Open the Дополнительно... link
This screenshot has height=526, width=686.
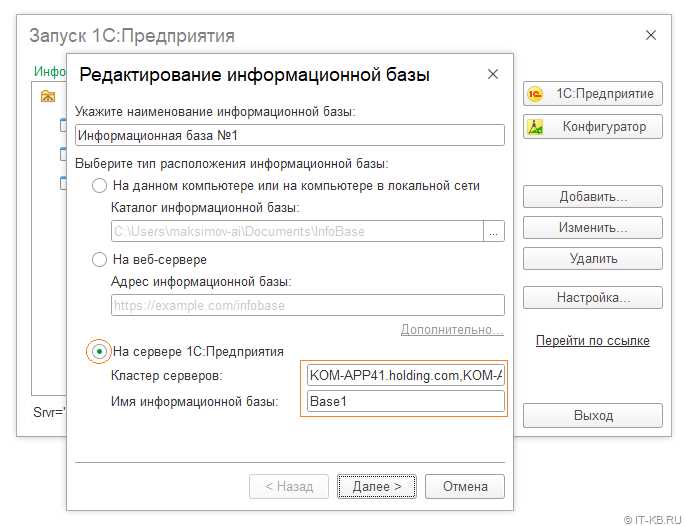click(x=452, y=330)
